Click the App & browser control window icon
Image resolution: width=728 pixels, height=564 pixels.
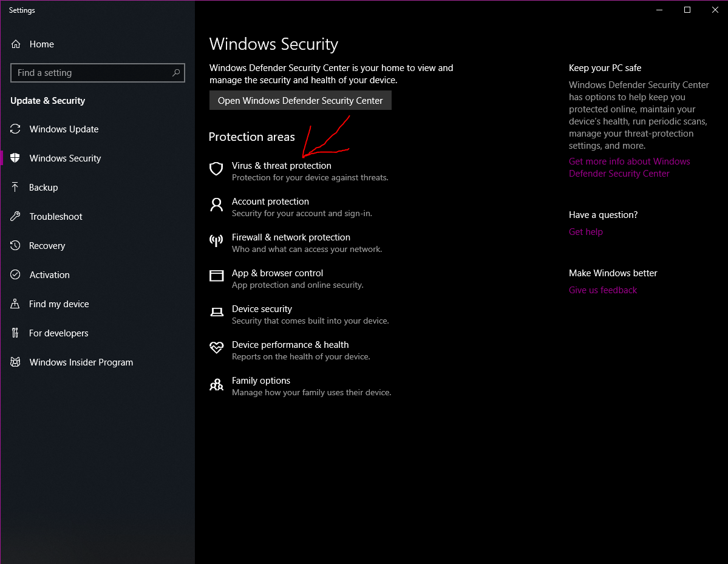pos(216,276)
